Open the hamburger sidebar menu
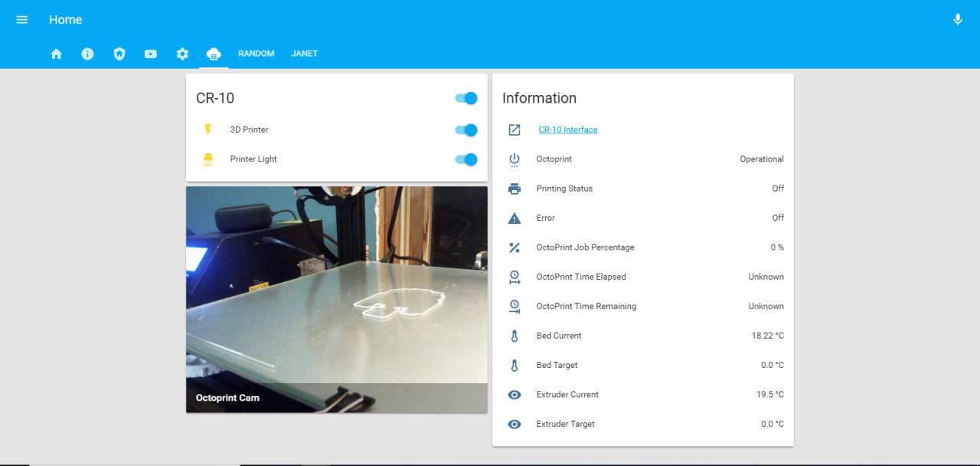This screenshot has height=466, width=980. point(22,20)
